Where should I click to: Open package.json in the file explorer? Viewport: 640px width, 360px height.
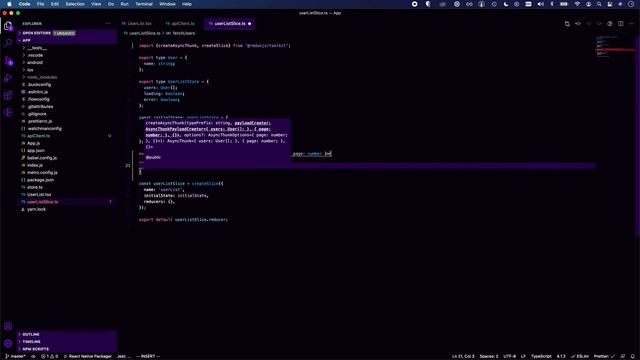67,180
